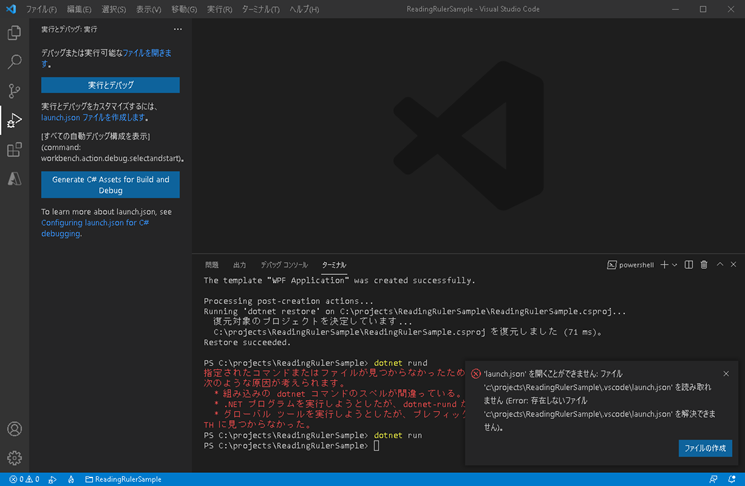Follow launch.json ファイルを作成します link
The height and width of the screenshot is (486, 745).
tap(93, 117)
